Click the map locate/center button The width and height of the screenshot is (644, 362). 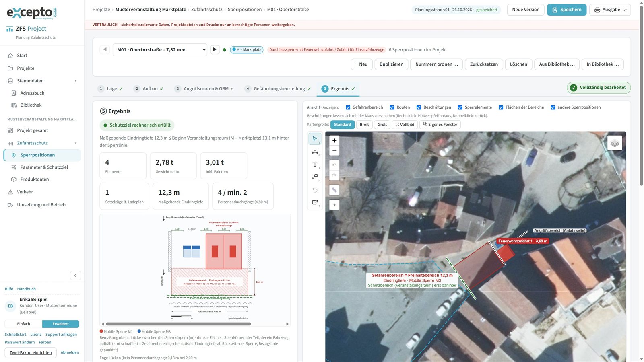[334, 205]
